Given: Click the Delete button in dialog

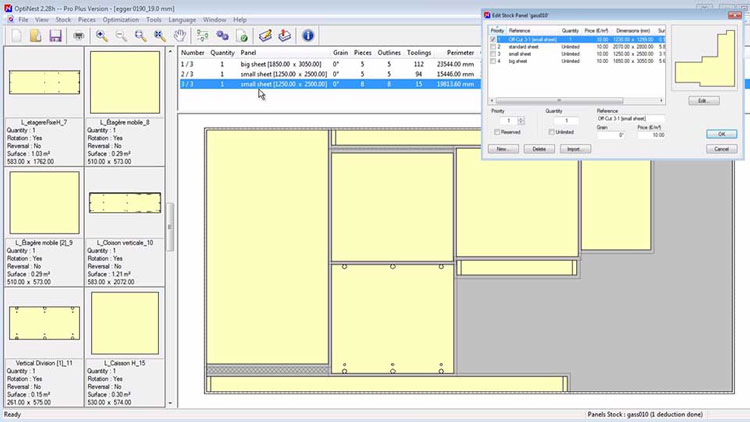Looking at the screenshot, I should tap(539, 149).
